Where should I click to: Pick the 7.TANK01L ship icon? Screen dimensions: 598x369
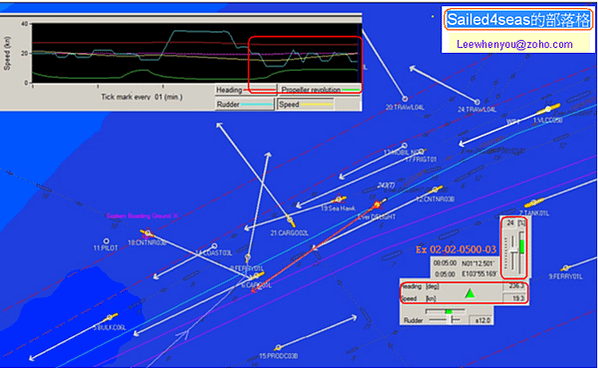(534, 202)
